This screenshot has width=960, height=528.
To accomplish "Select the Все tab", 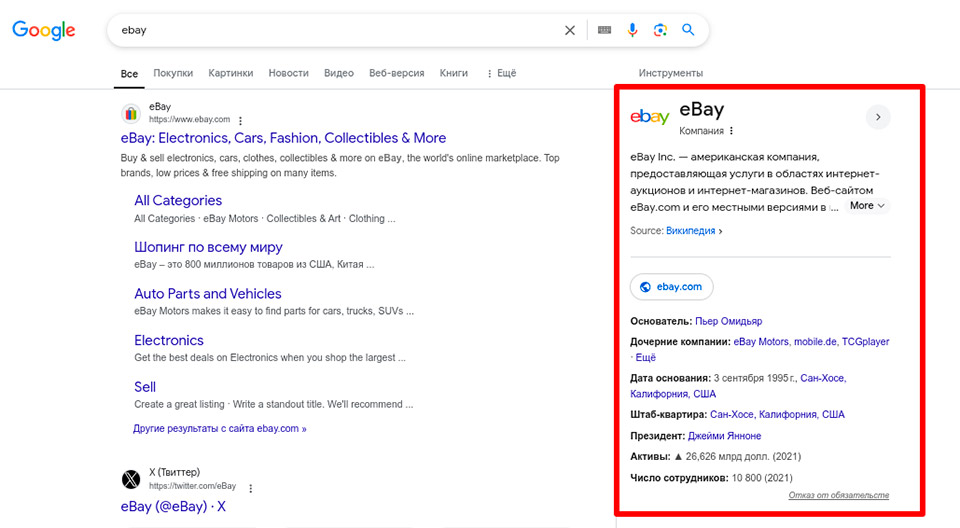I will [129, 74].
